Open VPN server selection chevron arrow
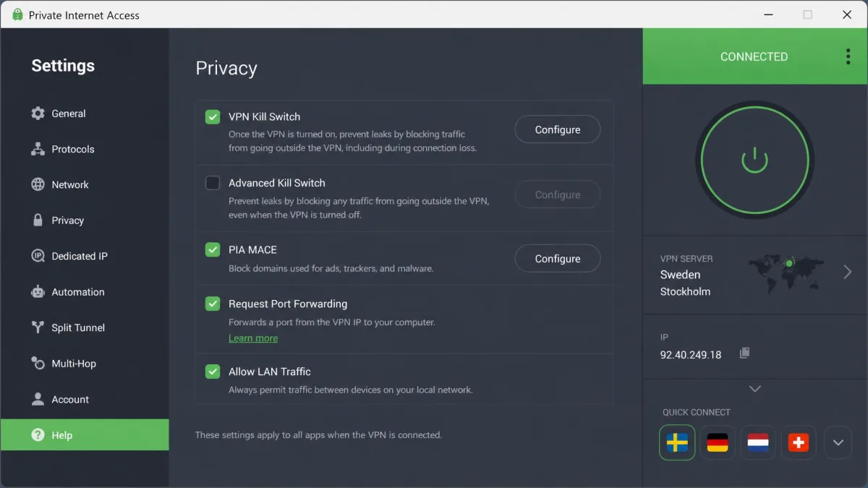 coord(848,272)
